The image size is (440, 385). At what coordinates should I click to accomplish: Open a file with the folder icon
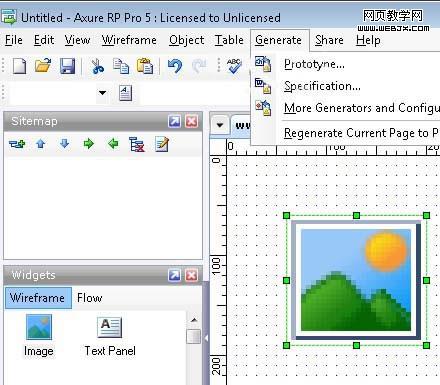(43, 65)
